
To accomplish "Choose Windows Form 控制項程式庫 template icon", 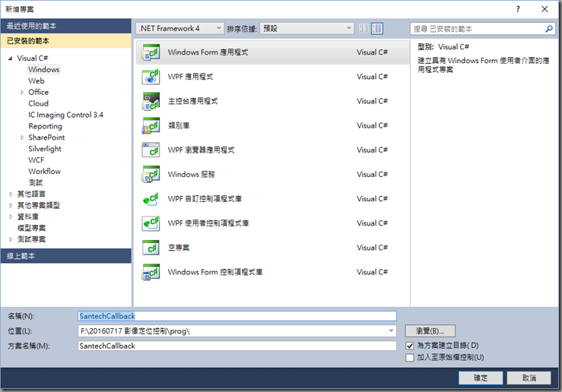I will (151, 272).
